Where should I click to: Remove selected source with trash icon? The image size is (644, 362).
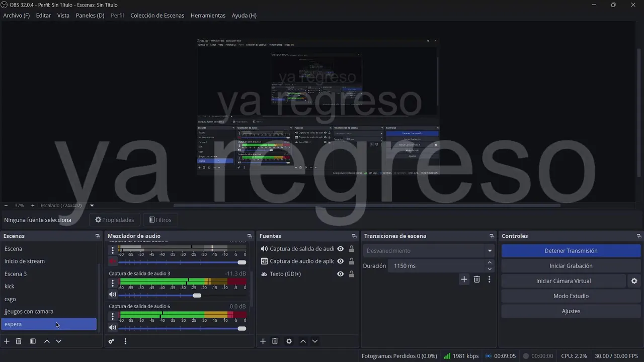(275, 341)
